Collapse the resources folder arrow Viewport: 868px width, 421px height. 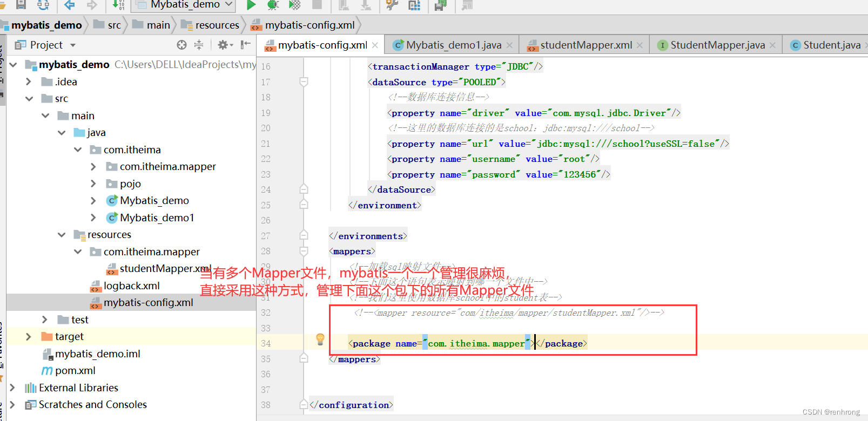point(62,235)
